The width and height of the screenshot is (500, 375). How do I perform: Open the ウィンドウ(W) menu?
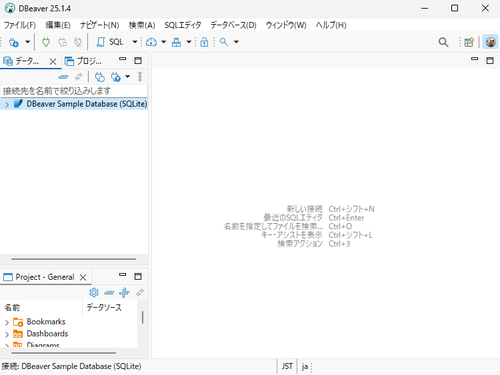pos(286,25)
